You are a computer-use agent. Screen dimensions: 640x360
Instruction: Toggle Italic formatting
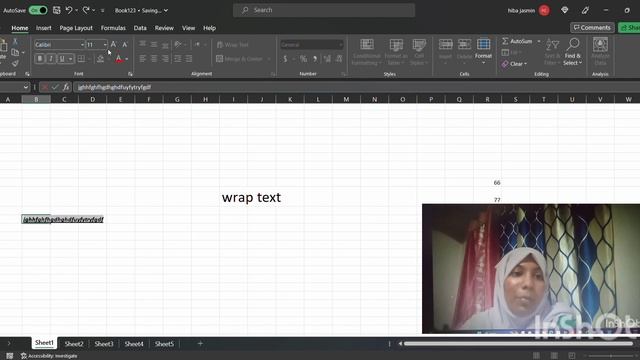(51, 59)
